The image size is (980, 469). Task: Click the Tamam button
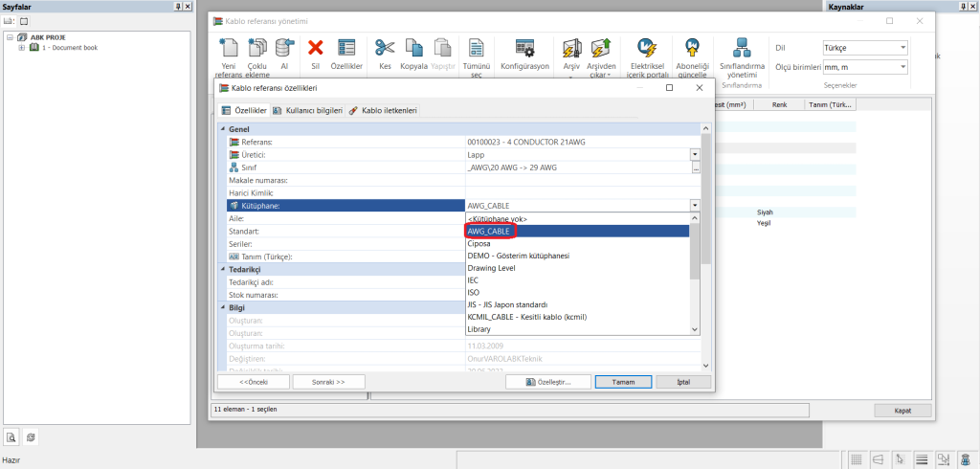623,381
